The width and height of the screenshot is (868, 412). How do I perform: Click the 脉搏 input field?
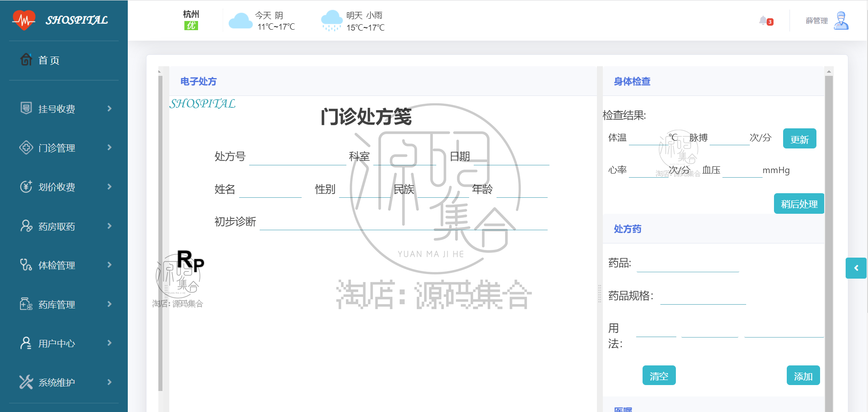pos(730,138)
